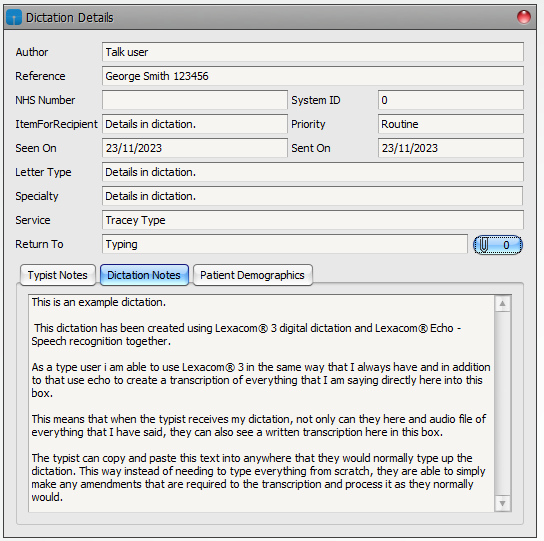Click the Service field showing Tracey Type

pyautogui.click(x=313, y=220)
